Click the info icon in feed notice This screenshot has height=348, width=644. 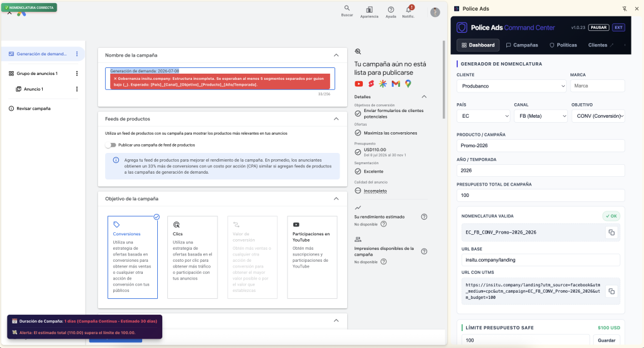(116, 160)
